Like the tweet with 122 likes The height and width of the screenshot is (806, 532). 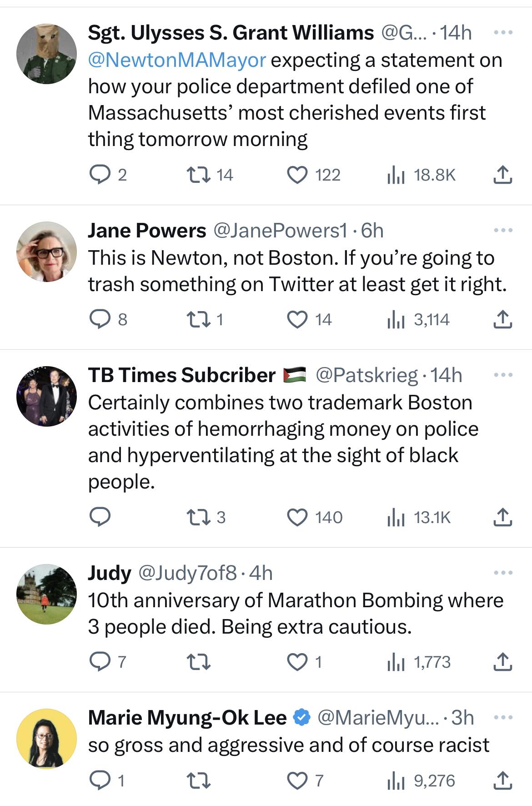coord(297,175)
